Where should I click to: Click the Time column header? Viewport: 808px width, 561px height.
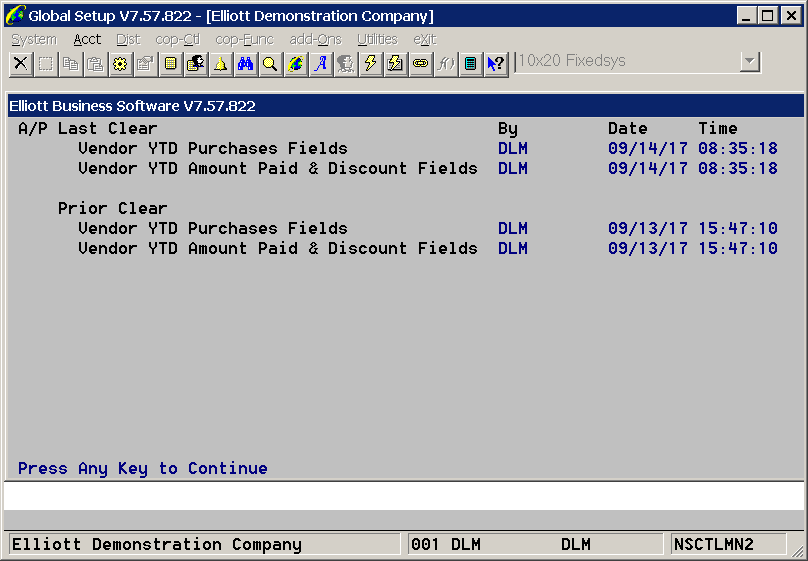(x=718, y=128)
